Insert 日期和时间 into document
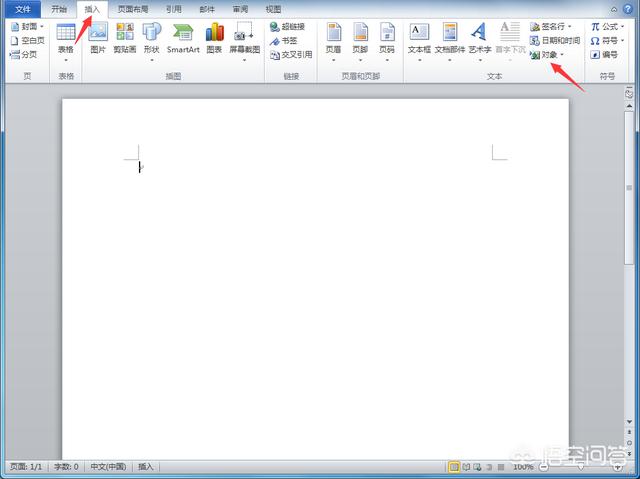This screenshot has height=479, width=640. [554, 41]
